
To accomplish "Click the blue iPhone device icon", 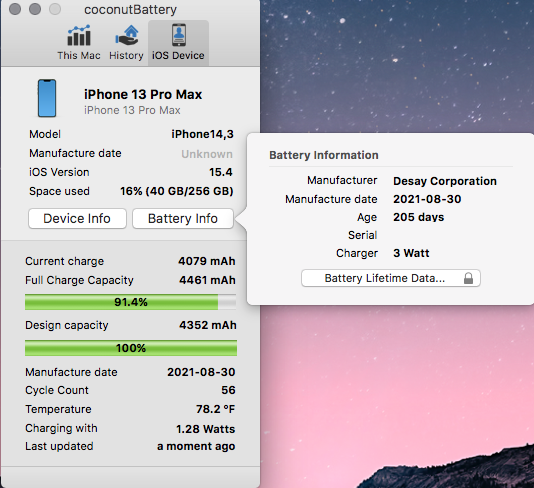I will [47, 98].
